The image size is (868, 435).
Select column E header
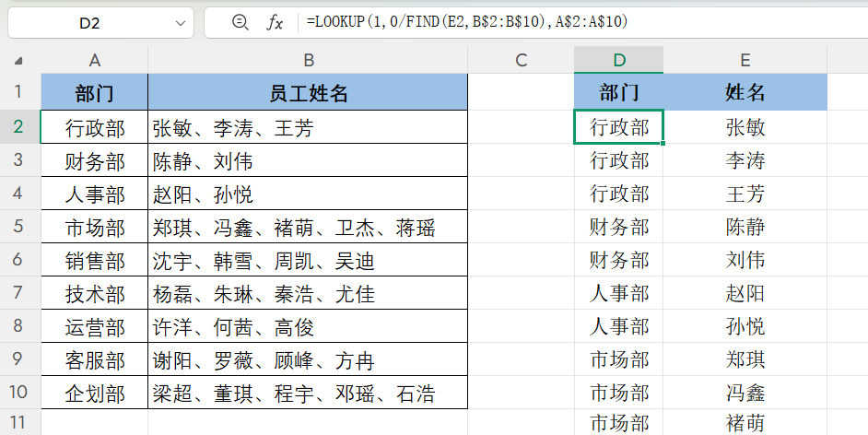coord(745,61)
